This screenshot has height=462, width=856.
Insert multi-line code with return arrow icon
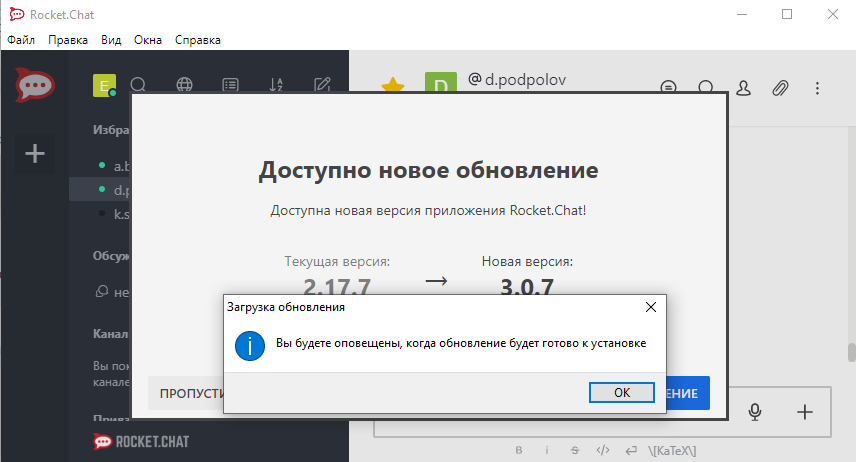(631, 451)
